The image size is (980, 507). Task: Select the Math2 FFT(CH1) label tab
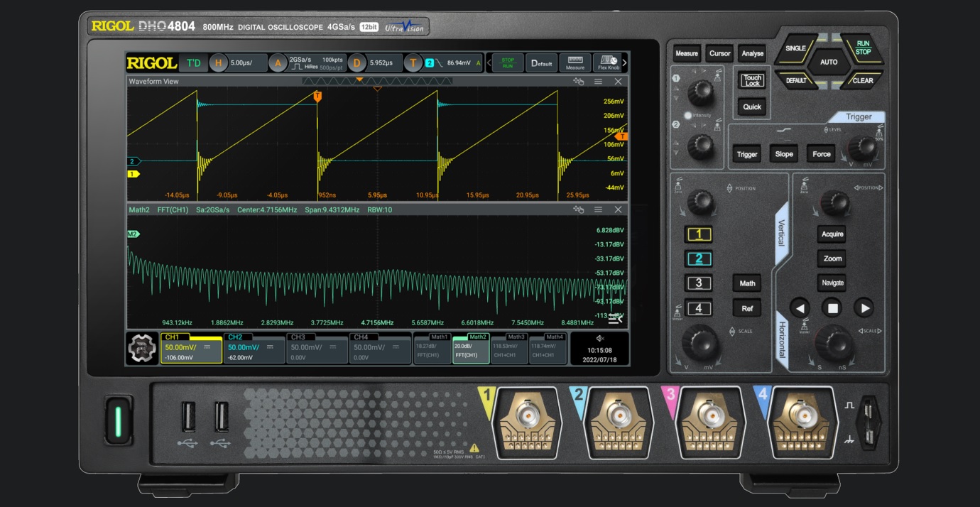coord(470,348)
